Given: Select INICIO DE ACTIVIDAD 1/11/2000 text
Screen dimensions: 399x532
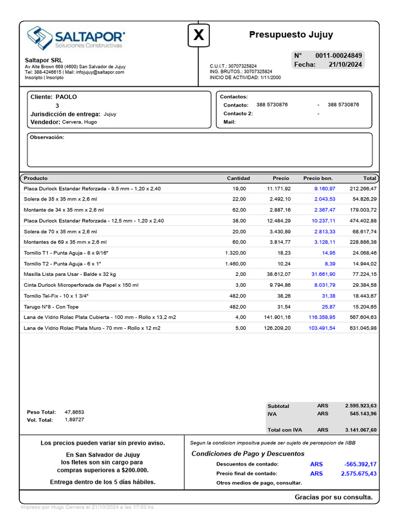Looking at the screenshot, I should 245,78.
